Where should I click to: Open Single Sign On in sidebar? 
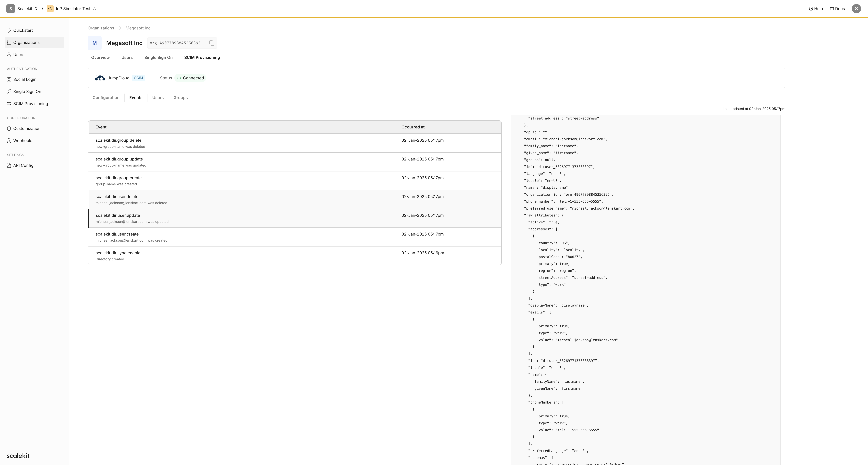34,92
